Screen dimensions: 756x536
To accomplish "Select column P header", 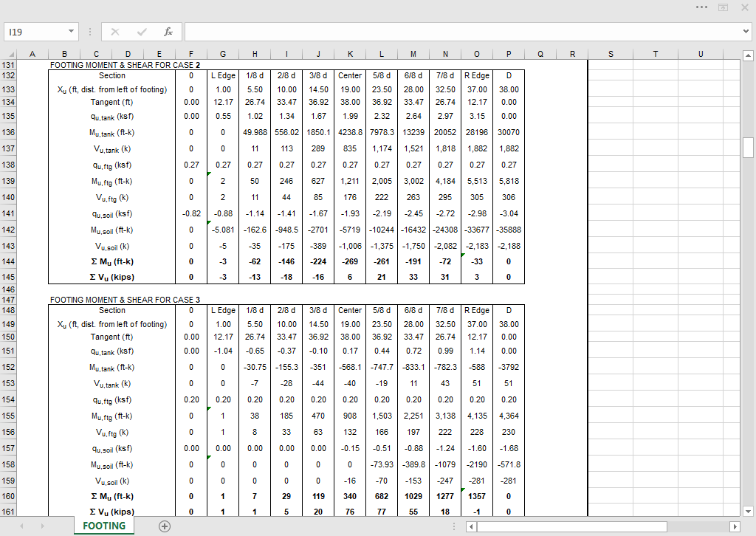I will pos(509,54).
